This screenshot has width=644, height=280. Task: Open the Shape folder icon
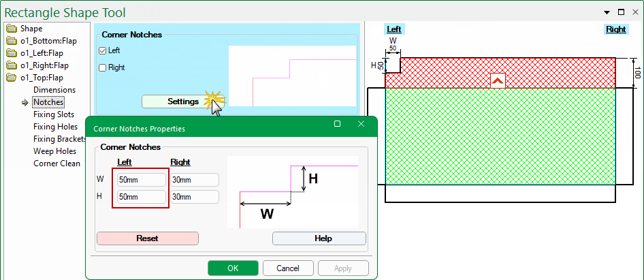(12, 29)
